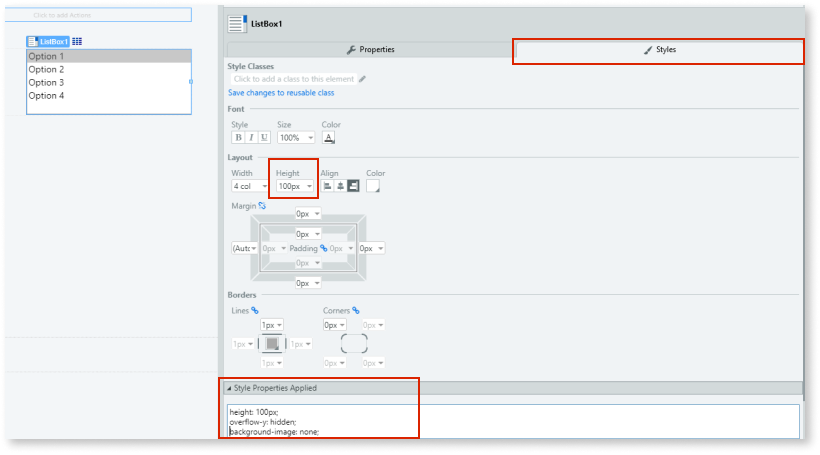The height and width of the screenshot is (455, 820).
Task: Toggle bold font style
Action: pyautogui.click(x=238, y=138)
